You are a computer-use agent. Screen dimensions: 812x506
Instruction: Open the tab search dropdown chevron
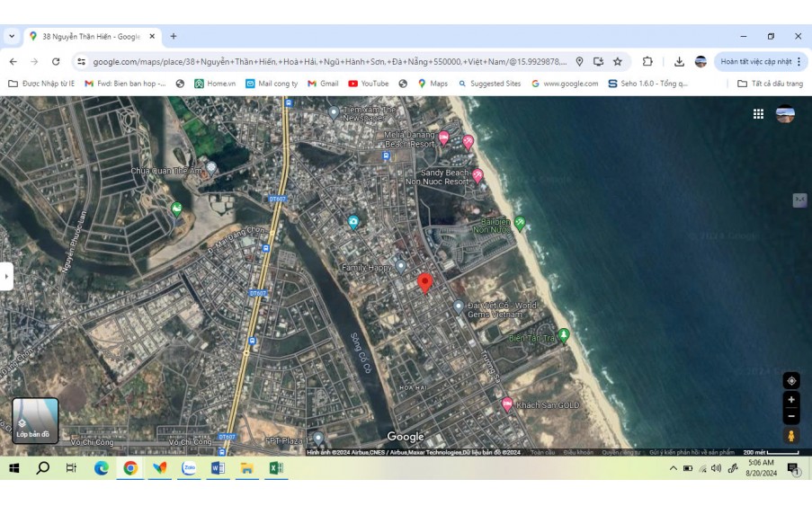tap(12, 37)
